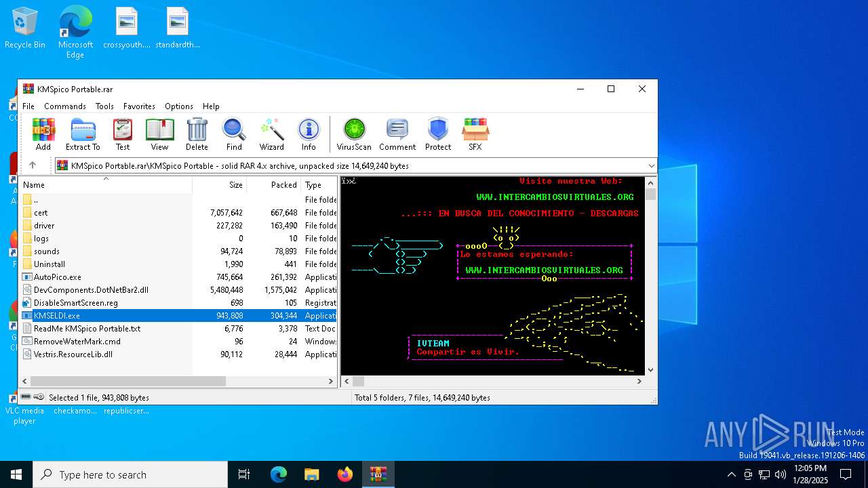Image resolution: width=868 pixels, height=488 pixels.
Task: Click the View toolbar icon
Action: tap(159, 134)
